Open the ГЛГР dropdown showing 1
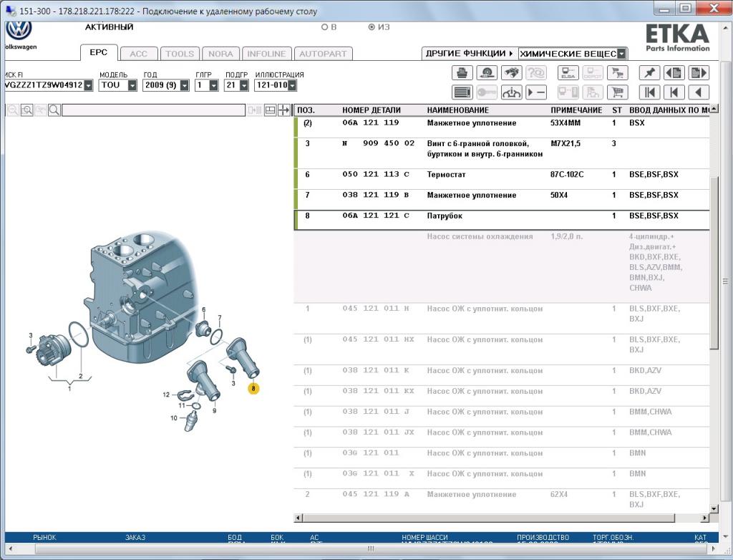The height and width of the screenshot is (560, 733). pos(213,85)
